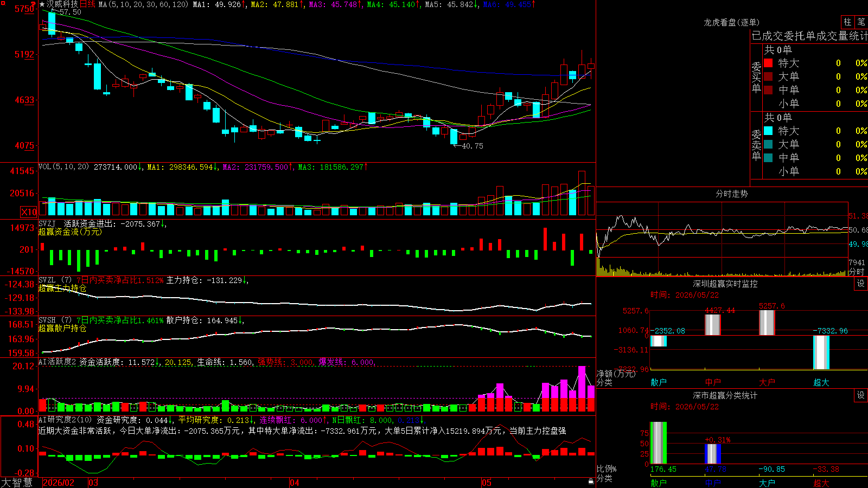
Task: Click the 委卖单 section label
Action: (x=756, y=145)
